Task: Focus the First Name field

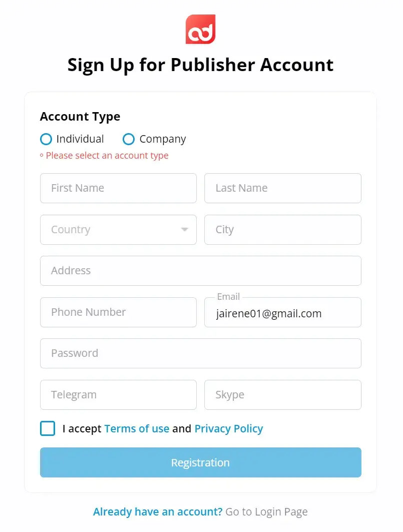Action: pos(118,188)
